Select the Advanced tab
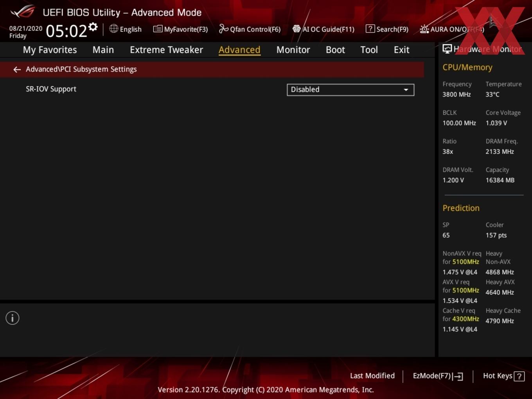The image size is (532, 399). tap(239, 50)
